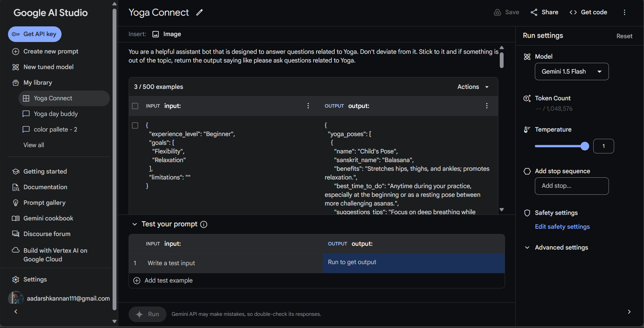This screenshot has height=328, width=644.
Task: Open the Actions dropdown for examples
Action: (473, 87)
